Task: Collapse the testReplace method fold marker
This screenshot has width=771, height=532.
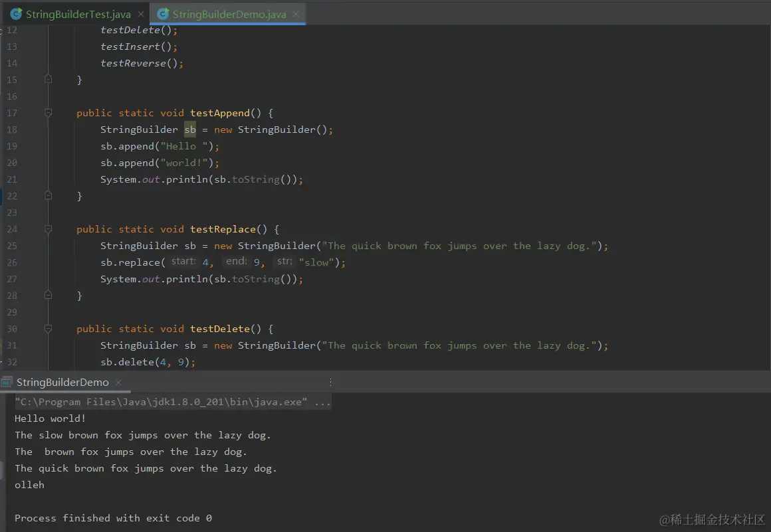Action: coord(48,229)
